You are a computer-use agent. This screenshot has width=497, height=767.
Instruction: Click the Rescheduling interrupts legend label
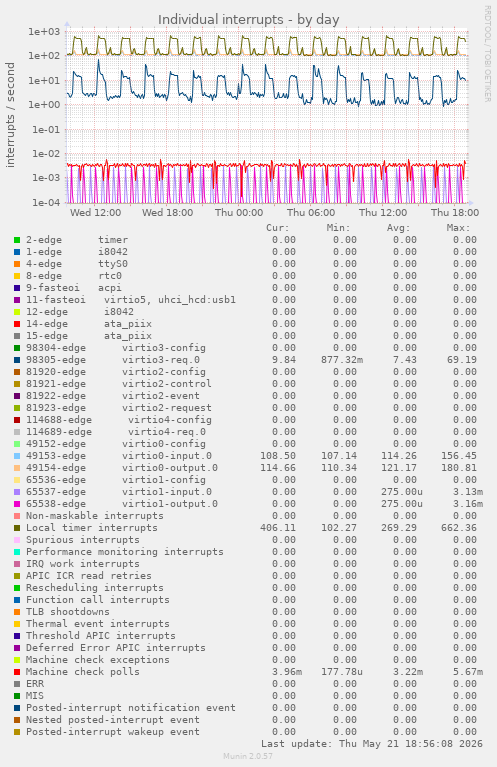click(x=94, y=587)
